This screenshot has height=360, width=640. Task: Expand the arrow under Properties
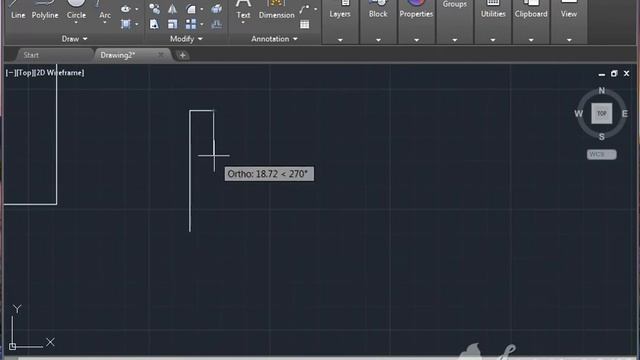point(416,40)
